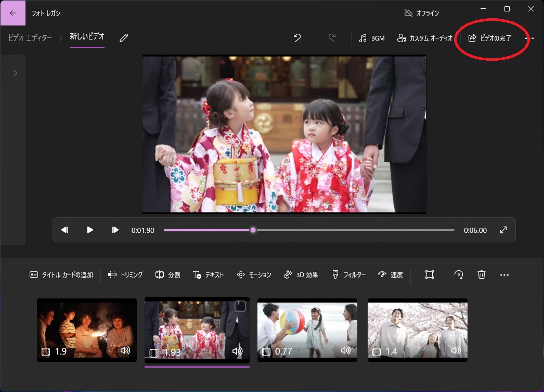Open the speed (速度) control
Viewport: 544px width, 392px height.
pos(391,275)
